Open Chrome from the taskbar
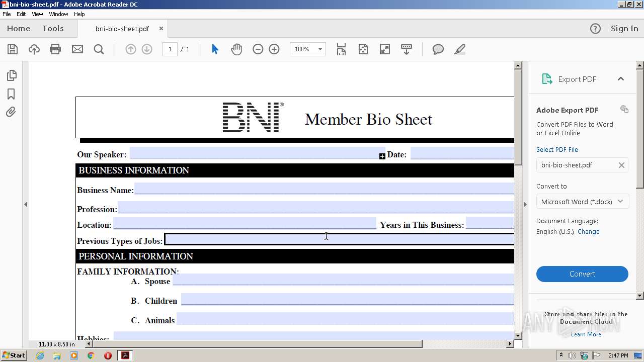Viewport: 644px width, 362px height. tap(91, 355)
